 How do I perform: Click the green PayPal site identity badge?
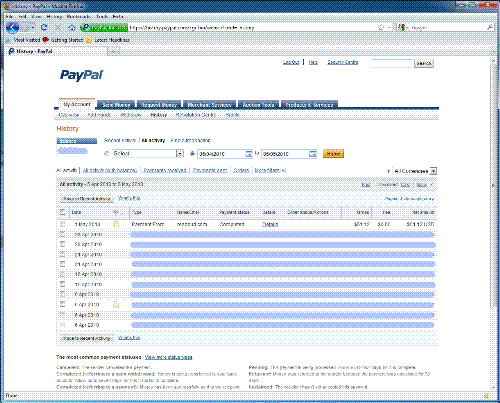[x=104, y=28]
